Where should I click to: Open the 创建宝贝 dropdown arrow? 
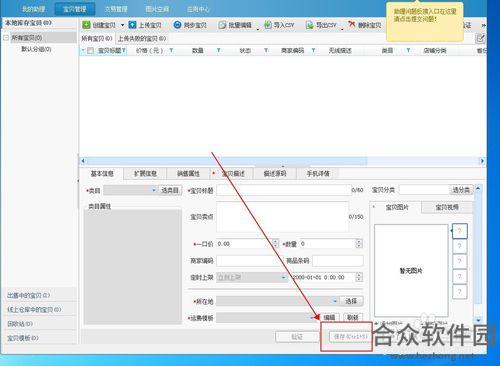click(122, 25)
